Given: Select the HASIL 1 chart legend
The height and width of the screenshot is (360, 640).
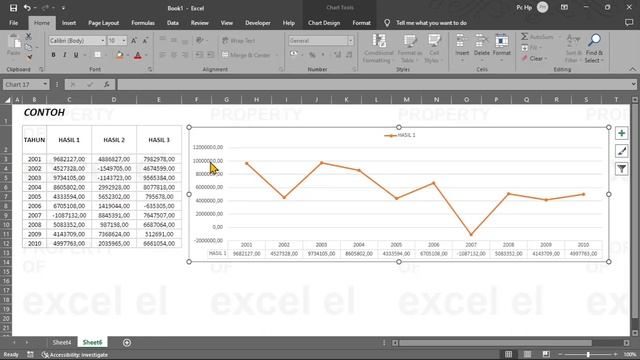Looking at the screenshot, I should tap(400, 135).
